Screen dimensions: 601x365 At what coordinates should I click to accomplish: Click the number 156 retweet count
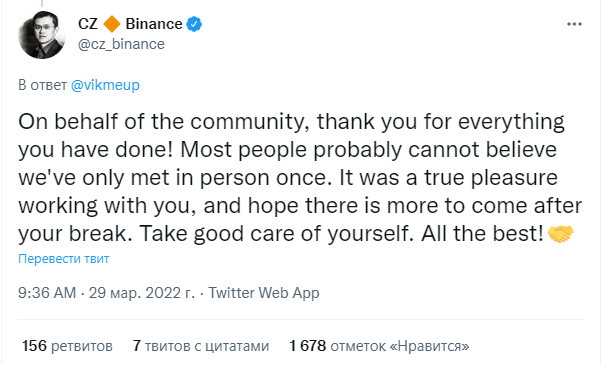click(x=34, y=346)
